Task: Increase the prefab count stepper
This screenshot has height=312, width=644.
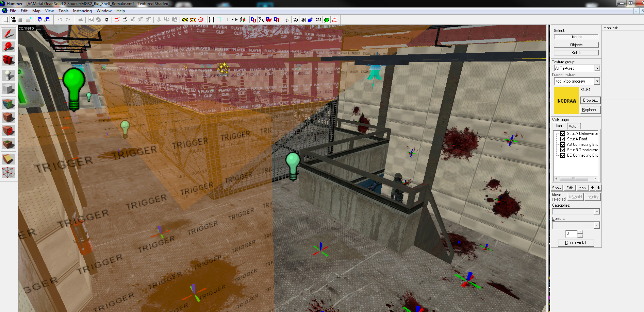Action: [x=580, y=232]
